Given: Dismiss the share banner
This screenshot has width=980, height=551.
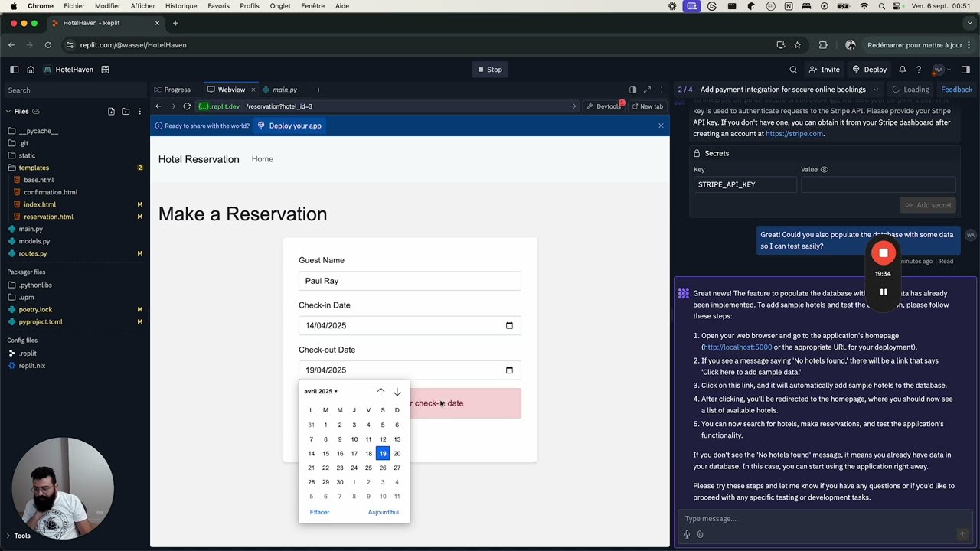Looking at the screenshot, I should pos(661,126).
